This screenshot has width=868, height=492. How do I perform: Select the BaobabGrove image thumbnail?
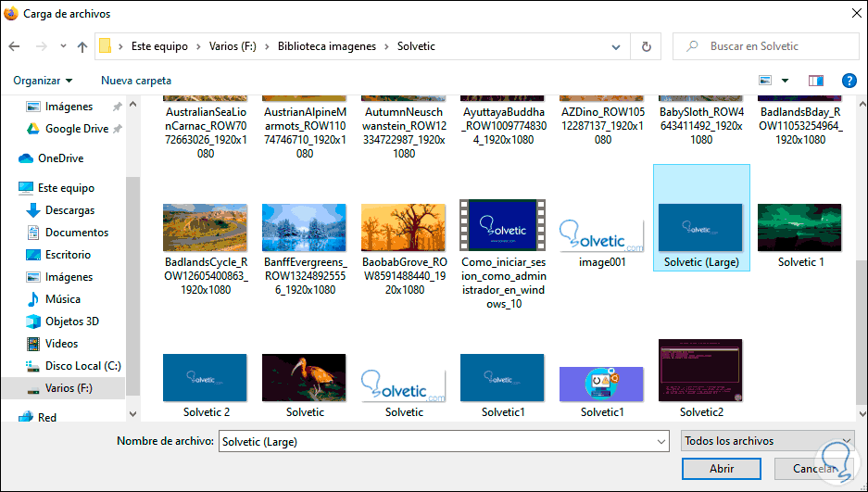coord(404,227)
